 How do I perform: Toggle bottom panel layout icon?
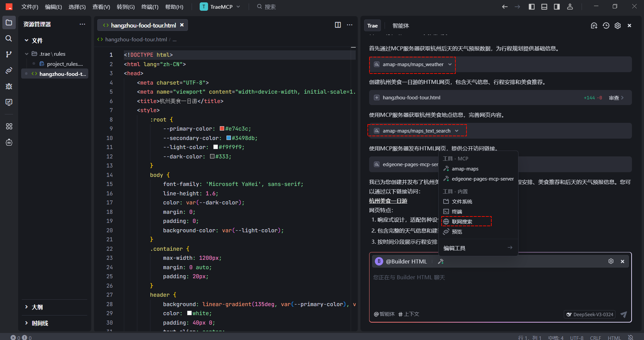544,7
